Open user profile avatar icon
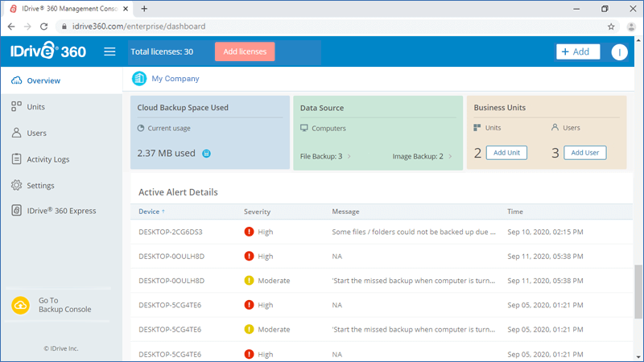This screenshot has height=362, width=644. pyautogui.click(x=619, y=52)
